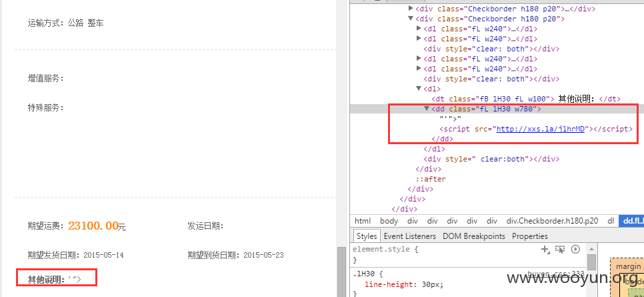Select the closing </dl> tag row
Image resolution: width=644 pixels, height=297 pixels.
pos(434,149)
